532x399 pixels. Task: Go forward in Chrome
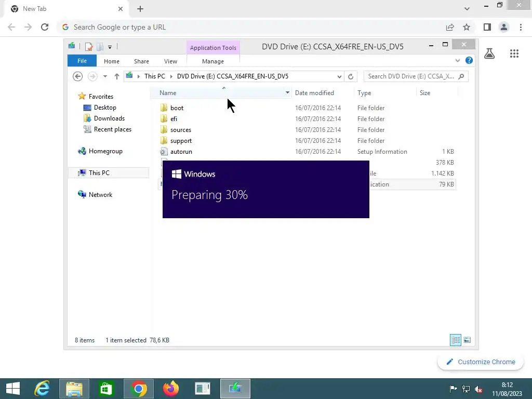point(28,27)
